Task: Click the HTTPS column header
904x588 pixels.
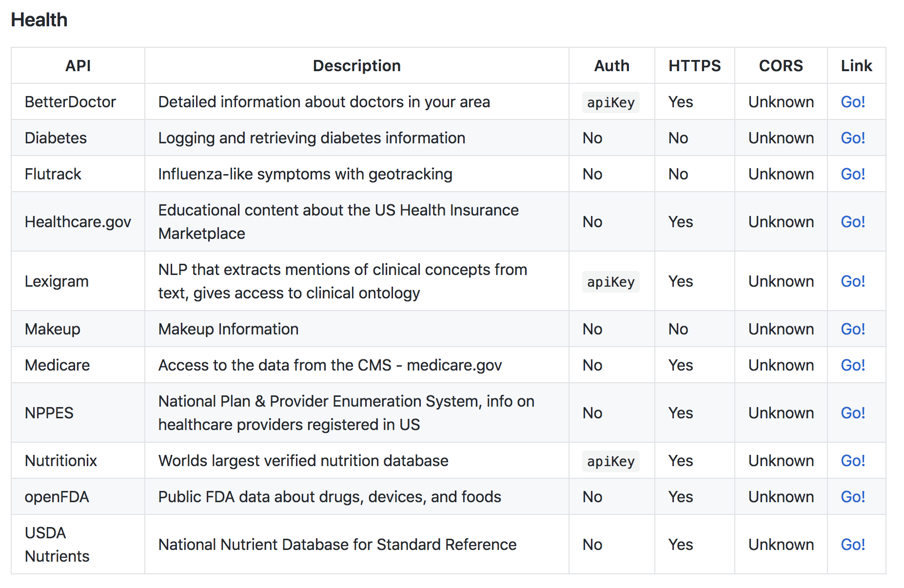Action: (x=694, y=66)
